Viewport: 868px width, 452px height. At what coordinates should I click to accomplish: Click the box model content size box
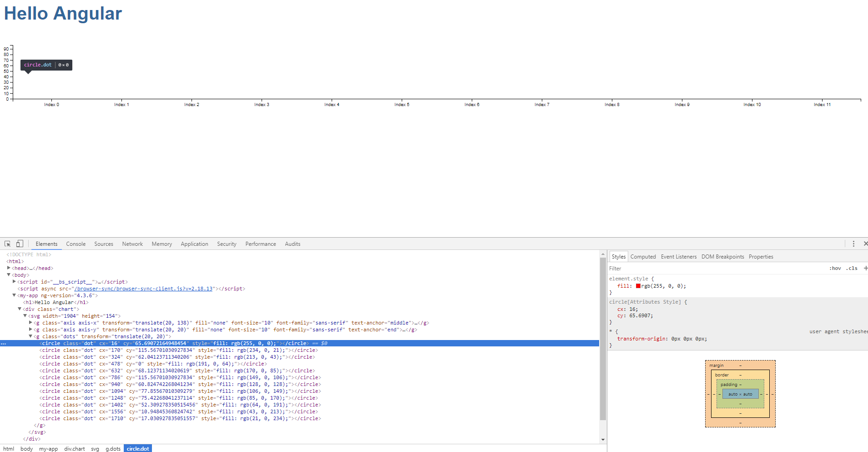740,394
